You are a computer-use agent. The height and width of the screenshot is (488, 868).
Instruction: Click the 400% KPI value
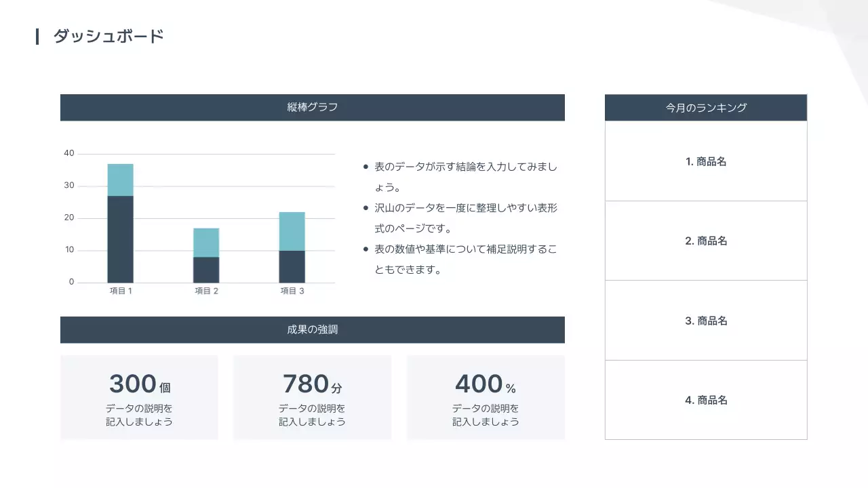(x=486, y=384)
